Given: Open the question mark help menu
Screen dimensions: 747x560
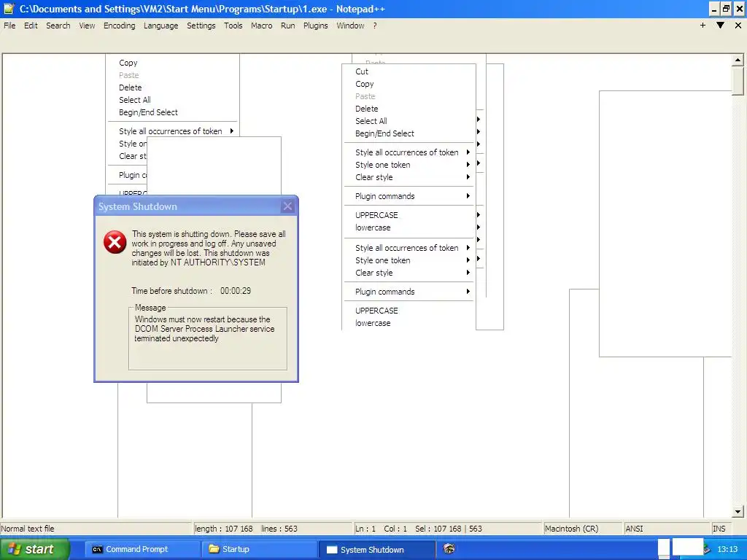Looking at the screenshot, I should [375, 26].
